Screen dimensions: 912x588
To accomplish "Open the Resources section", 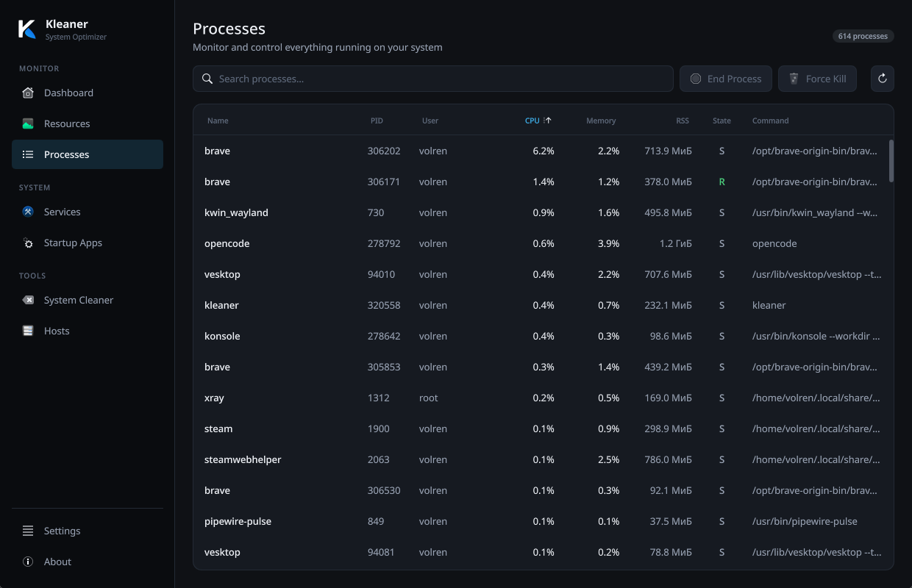I will (x=88, y=123).
